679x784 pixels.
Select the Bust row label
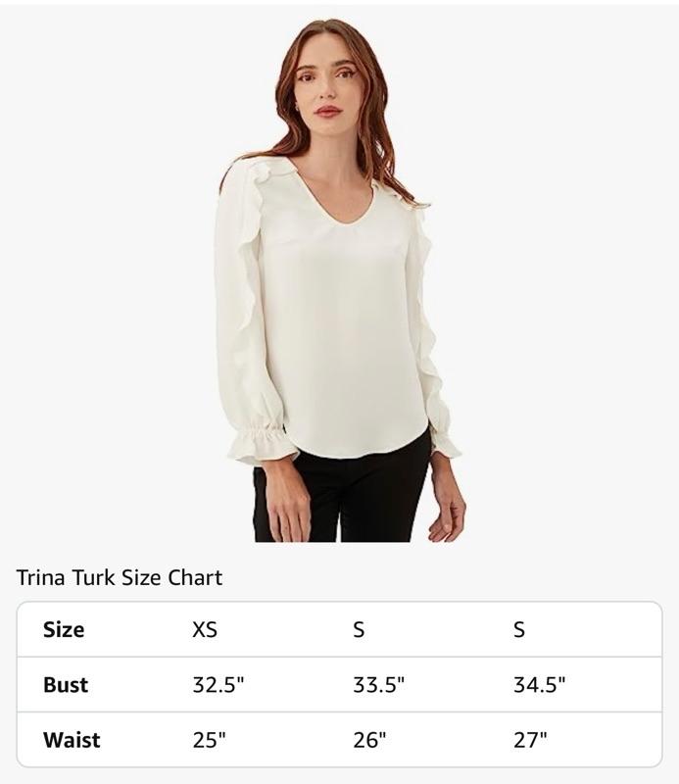66,684
